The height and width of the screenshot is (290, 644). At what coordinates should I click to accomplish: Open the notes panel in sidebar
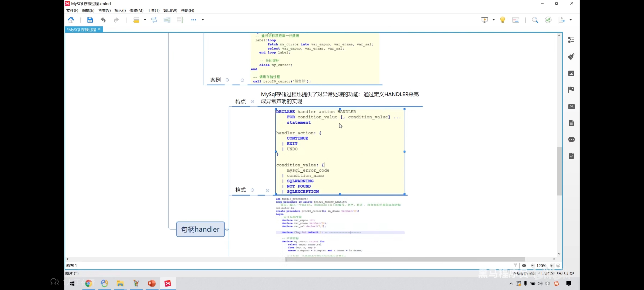[571, 123]
